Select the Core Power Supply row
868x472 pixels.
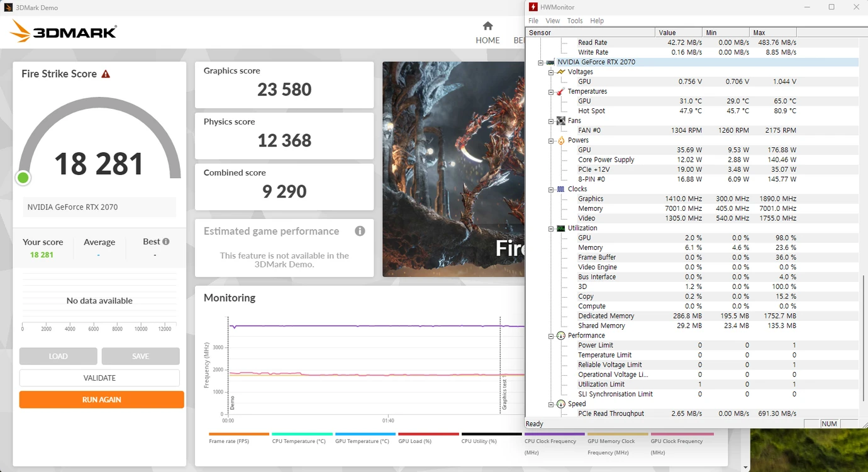[x=692, y=160]
